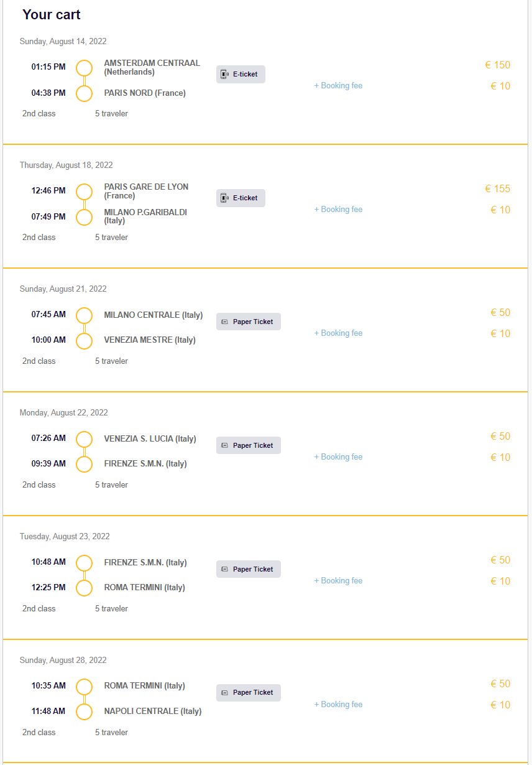Click the € 155 price for Paris trip
This screenshot has width=532, height=765.
498,189
